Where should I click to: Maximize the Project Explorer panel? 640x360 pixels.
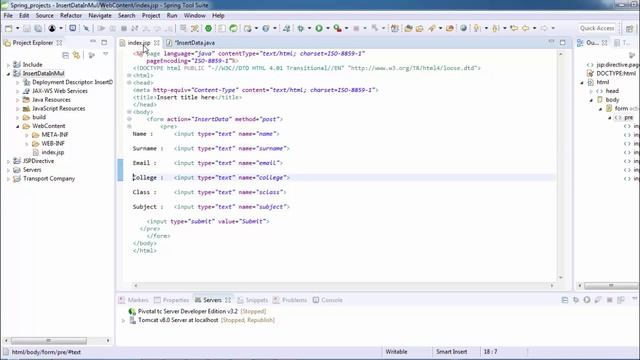104,42
